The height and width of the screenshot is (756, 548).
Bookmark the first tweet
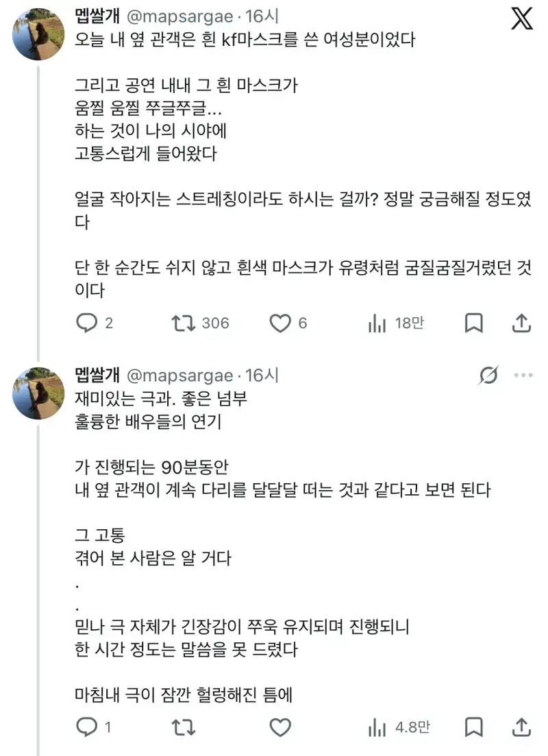pyautogui.click(x=474, y=323)
